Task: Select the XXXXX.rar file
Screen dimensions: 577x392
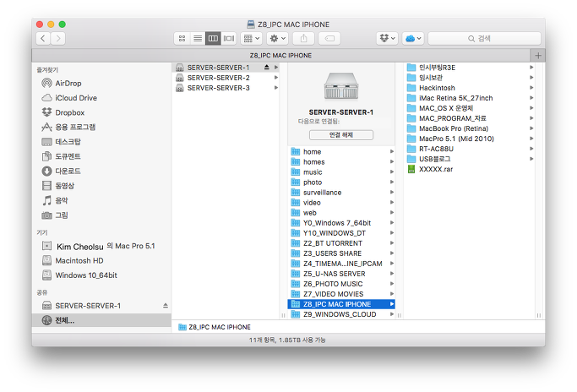Action: (470, 169)
